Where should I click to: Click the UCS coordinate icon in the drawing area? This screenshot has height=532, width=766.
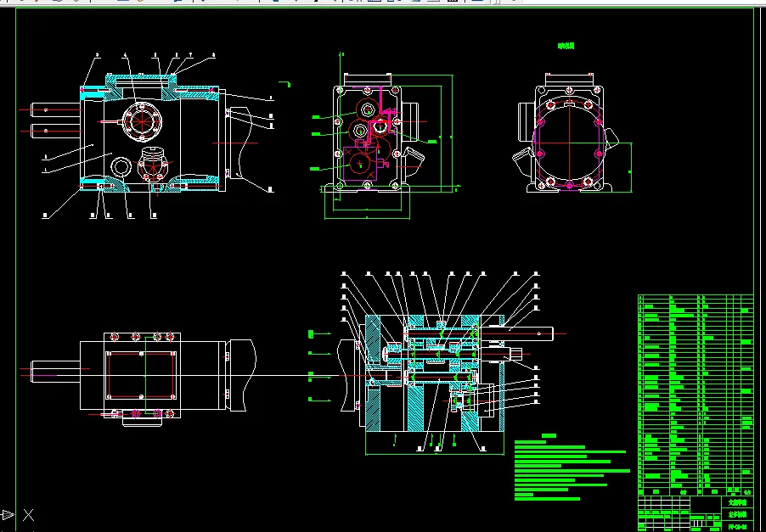click(x=17, y=514)
